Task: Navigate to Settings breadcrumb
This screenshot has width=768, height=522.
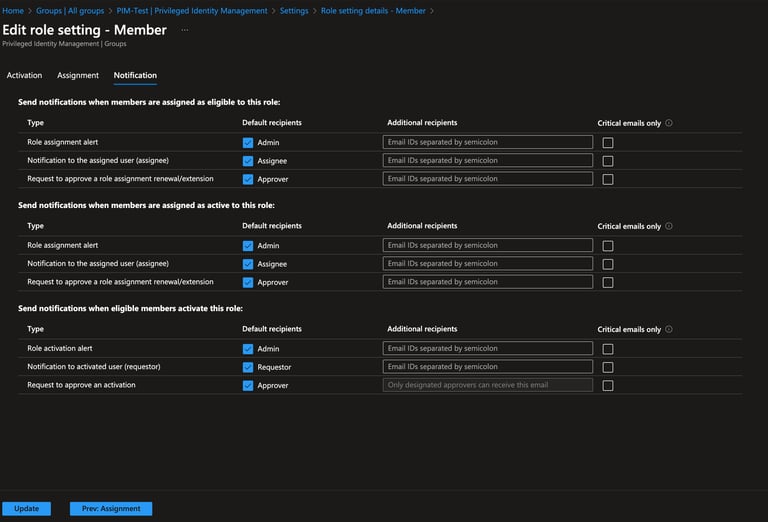Action: click(294, 11)
